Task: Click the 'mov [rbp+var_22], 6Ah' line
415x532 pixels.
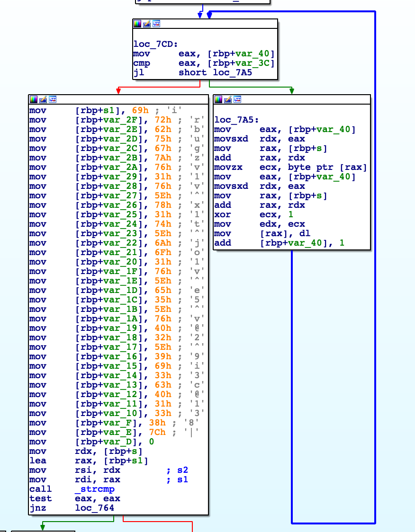Action: (x=117, y=243)
